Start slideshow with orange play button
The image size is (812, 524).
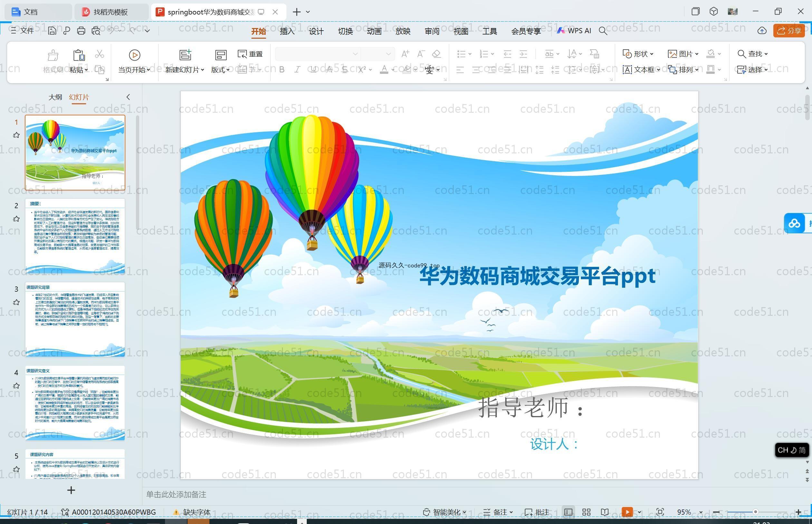tap(627, 512)
